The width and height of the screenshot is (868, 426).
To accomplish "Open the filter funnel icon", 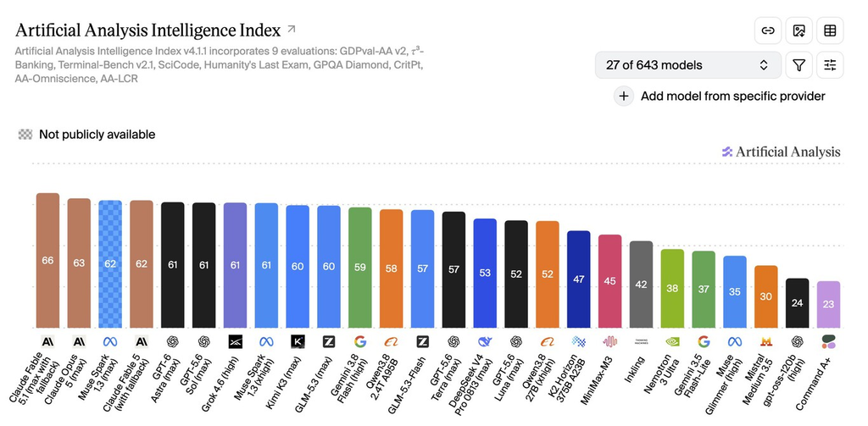I will (798, 65).
